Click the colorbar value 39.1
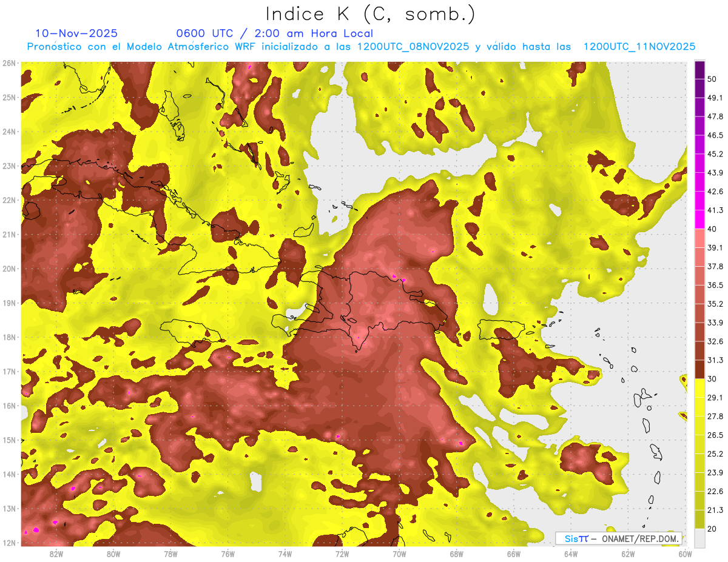The height and width of the screenshot is (562, 728). click(715, 247)
